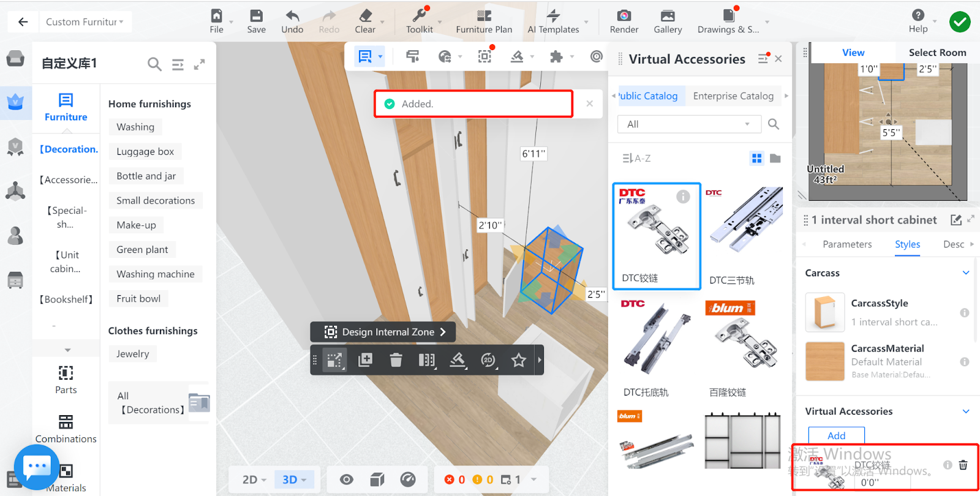Open the Parameters tab
Image resolution: width=980 pixels, height=496 pixels.
(x=846, y=244)
